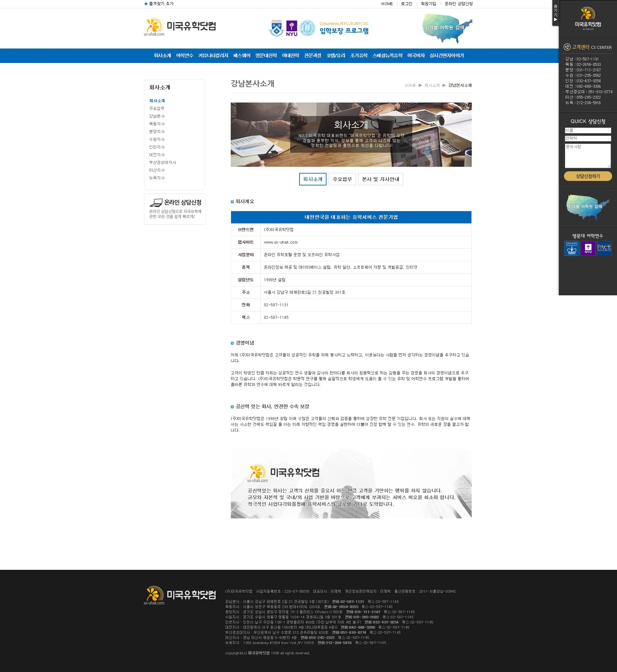Screen dimensions: 617x672
Task: Open 미국비자 menu item
Action: [416, 56]
